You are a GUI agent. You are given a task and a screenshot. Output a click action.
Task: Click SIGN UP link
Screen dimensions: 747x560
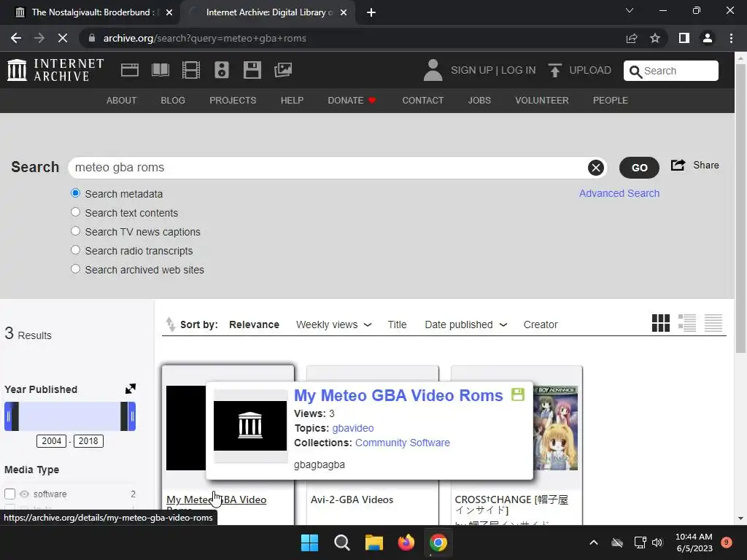472,70
